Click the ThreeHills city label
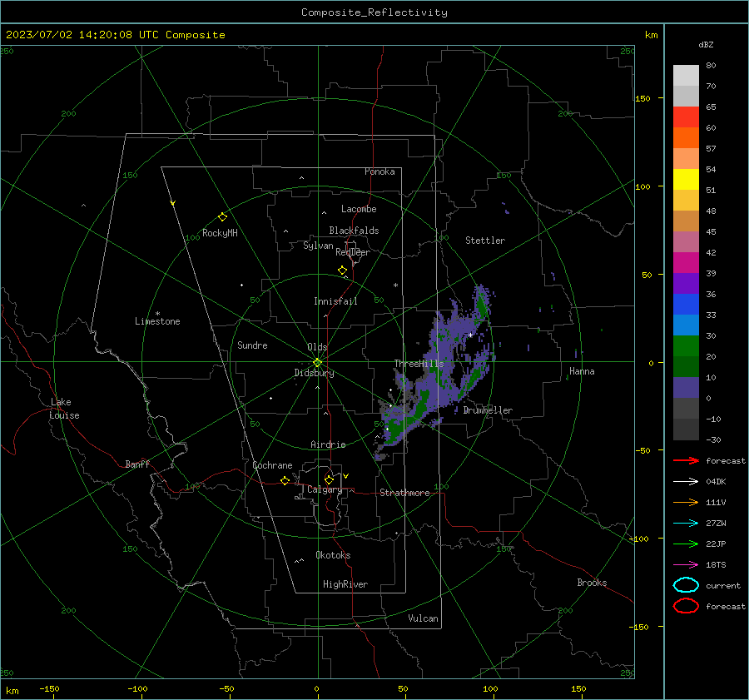 (x=419, y=364)
